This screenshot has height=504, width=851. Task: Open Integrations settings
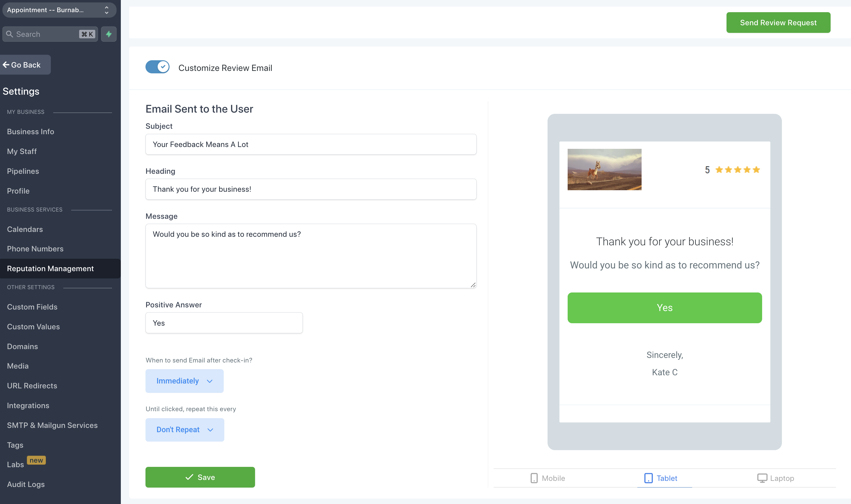(x=28, y=405)
